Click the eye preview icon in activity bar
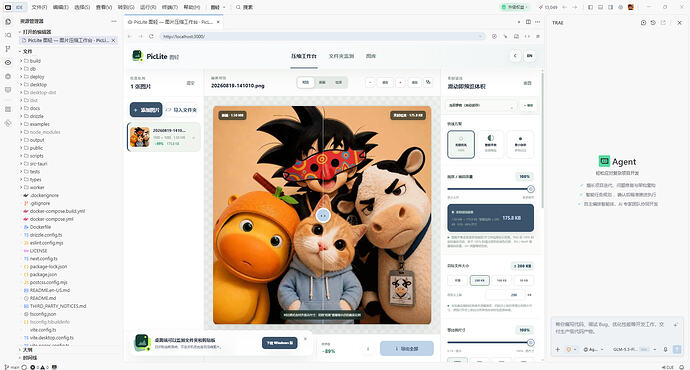 8,62
